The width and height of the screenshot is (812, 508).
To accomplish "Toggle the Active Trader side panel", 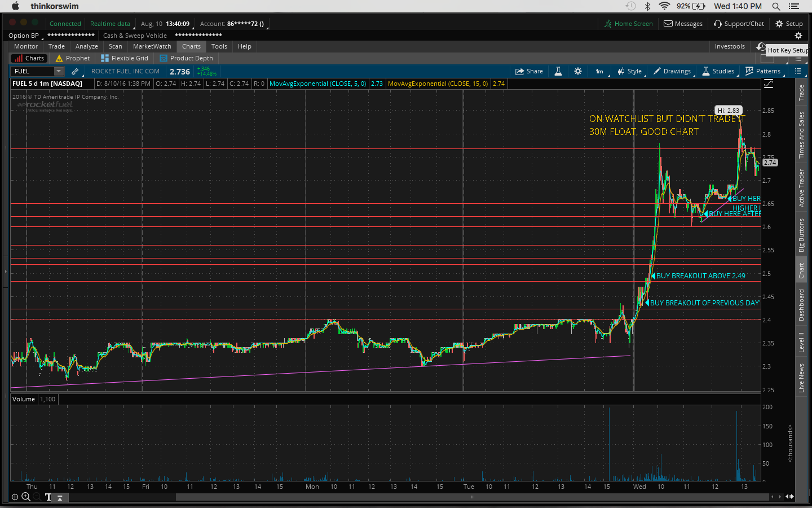I will [x=801, y=188].
